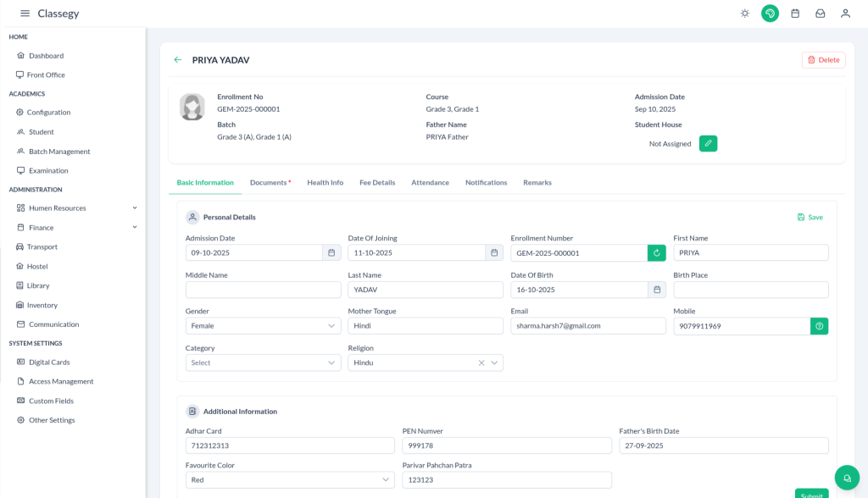Open the user profile icon

click(x=845, y=14)
